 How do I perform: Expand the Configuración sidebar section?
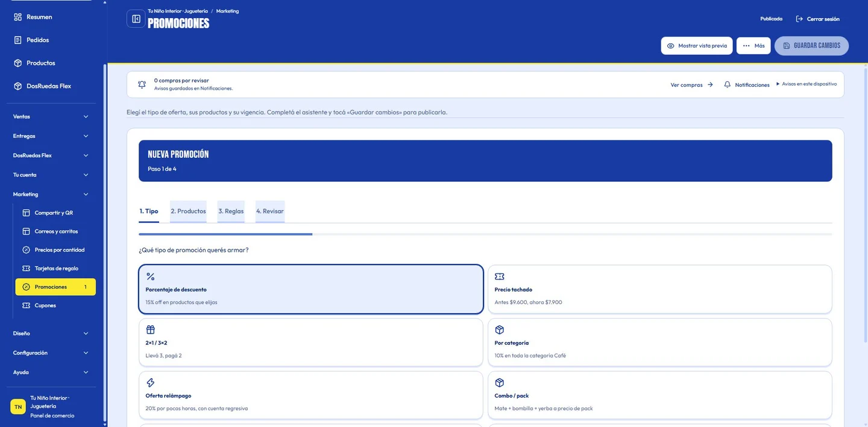(51, 353)
